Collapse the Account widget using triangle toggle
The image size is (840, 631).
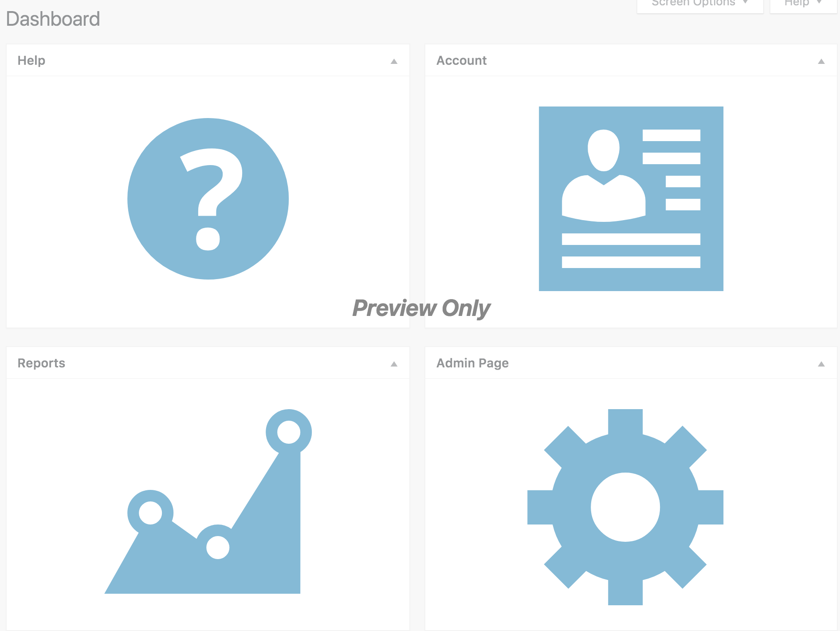(821, 61)
